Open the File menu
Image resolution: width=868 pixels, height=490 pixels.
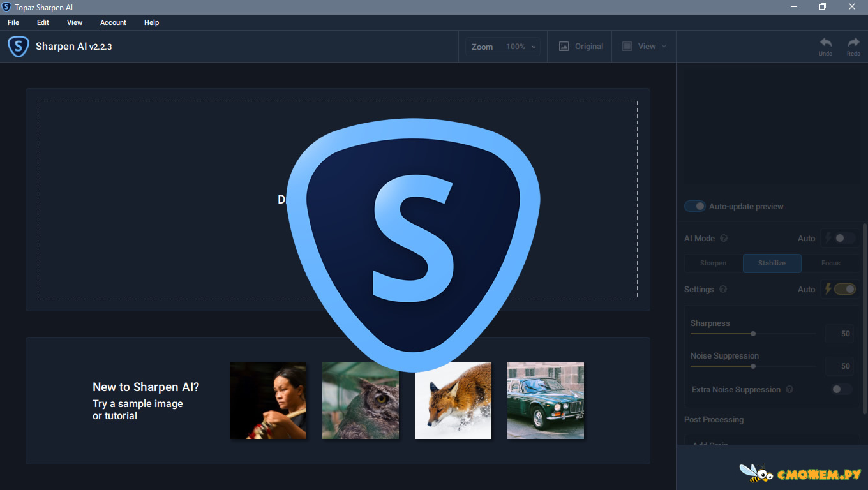coord(13,22)
